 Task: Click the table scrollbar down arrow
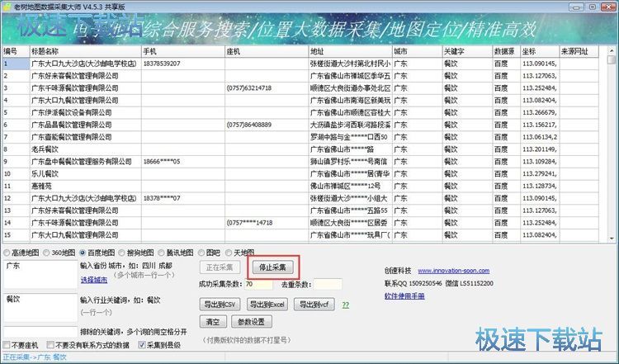click(x=612, y=238)
